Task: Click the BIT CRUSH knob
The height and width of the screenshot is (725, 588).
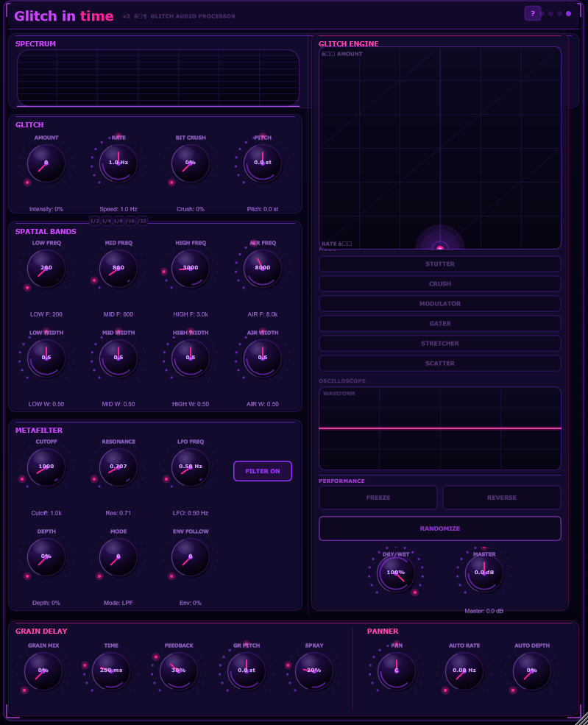Action: point(191,163)
